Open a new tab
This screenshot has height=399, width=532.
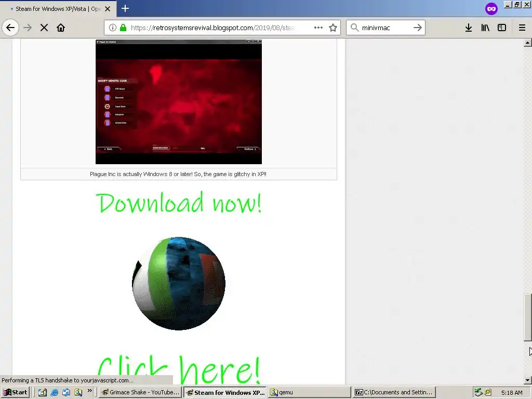125,8
